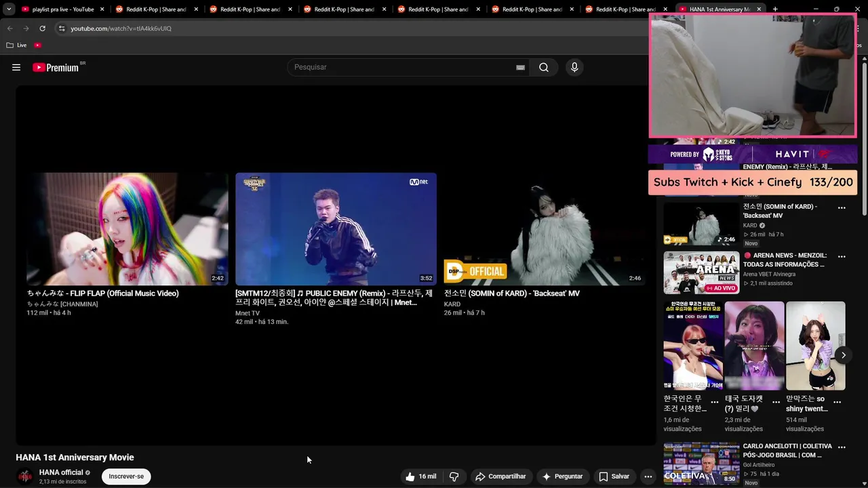Open the Thai Doja Cat Short thumbnail
The width and height of the screenshot is (868, 488).
pos(754,346)
